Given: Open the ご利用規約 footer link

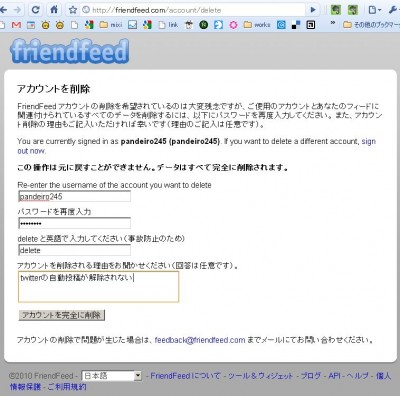Looking at the screenshot, I should pyautogui.click(x=67, y=387).
